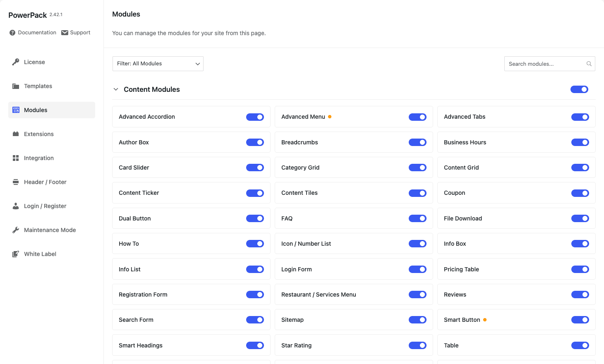Viewport: 604px width, 364px height.
Task: Click the Login / Register user icon
Action: coord(16,206)
